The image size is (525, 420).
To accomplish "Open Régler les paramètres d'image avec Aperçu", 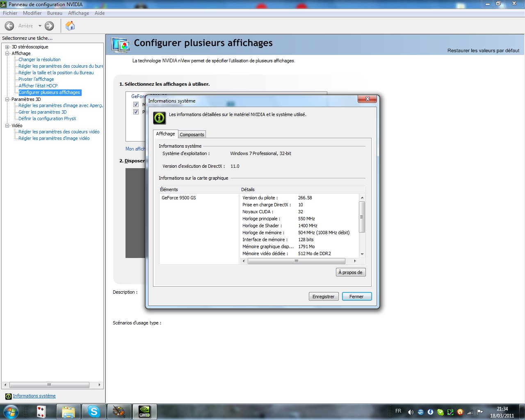I will 61,105.
